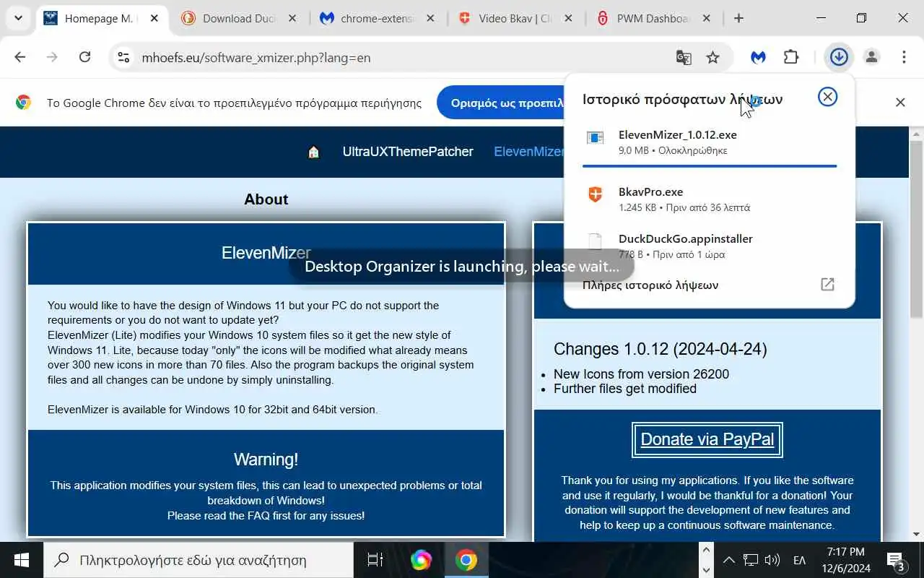Open a new browser tab

click(738, 19)
